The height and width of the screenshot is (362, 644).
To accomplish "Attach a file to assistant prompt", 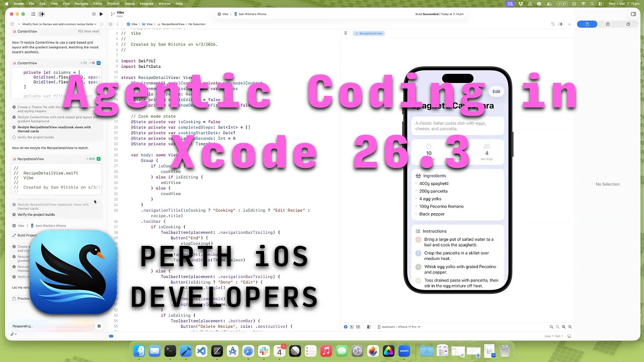I will (14, 334).
